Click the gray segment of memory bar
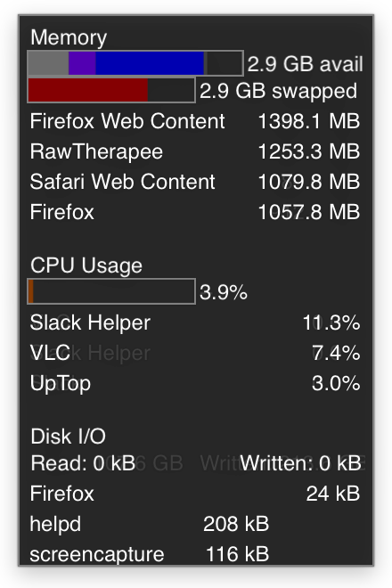Screen dimensions: 392x588 coord(48,63)
